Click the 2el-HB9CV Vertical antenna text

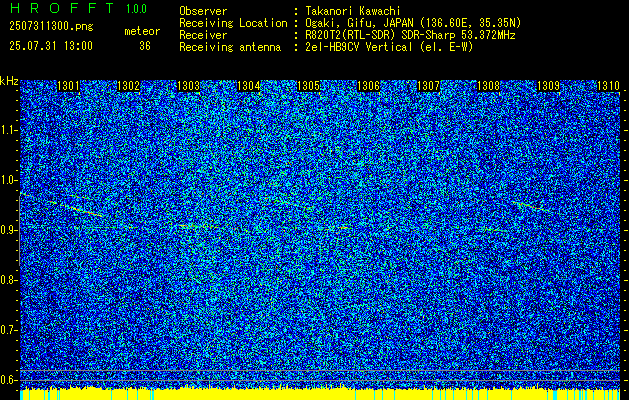[389, 47]
